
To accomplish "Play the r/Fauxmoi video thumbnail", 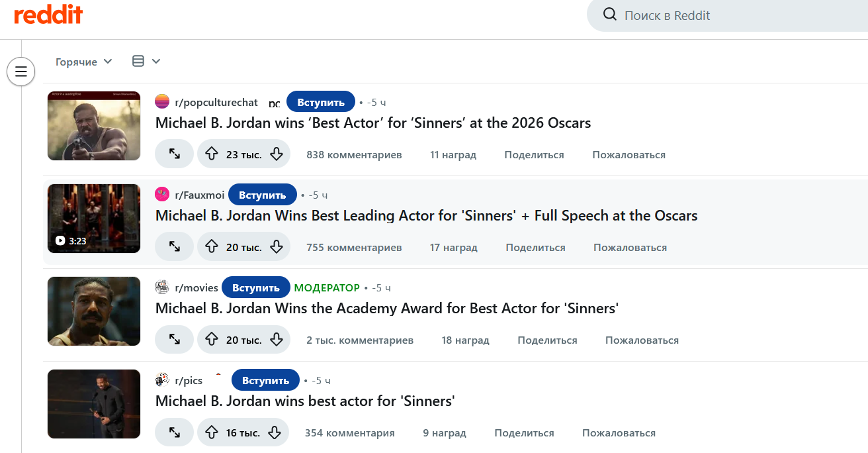I will click(x=94, y=219).
